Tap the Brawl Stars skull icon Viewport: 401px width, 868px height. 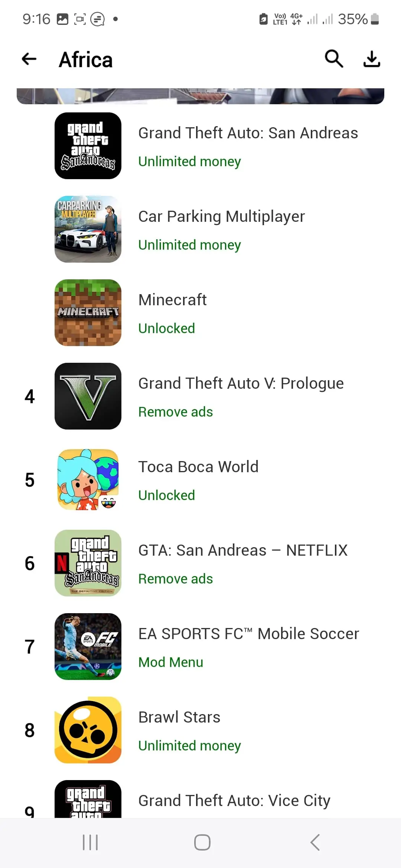tap(88, 730)
